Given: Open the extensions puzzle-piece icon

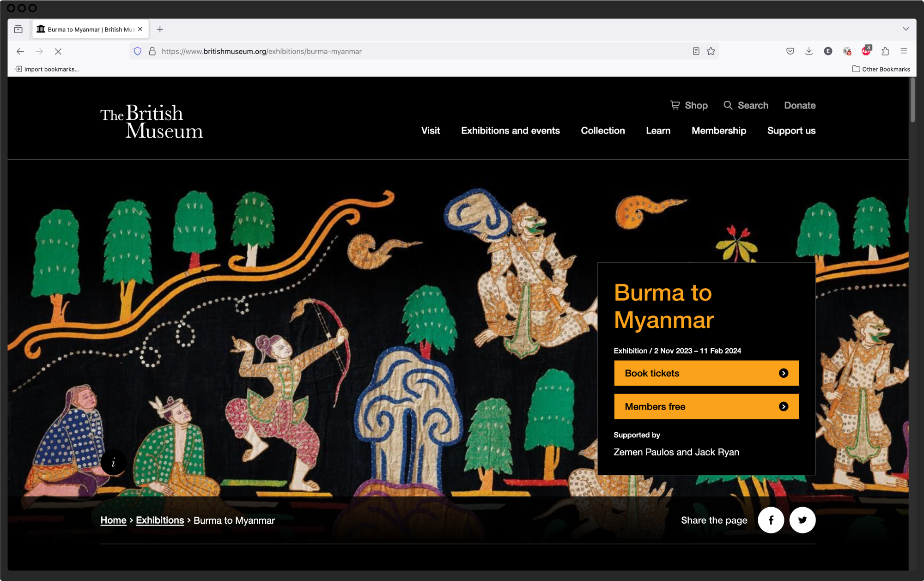Looking at the screenshot, I should [x=886, y=51].
